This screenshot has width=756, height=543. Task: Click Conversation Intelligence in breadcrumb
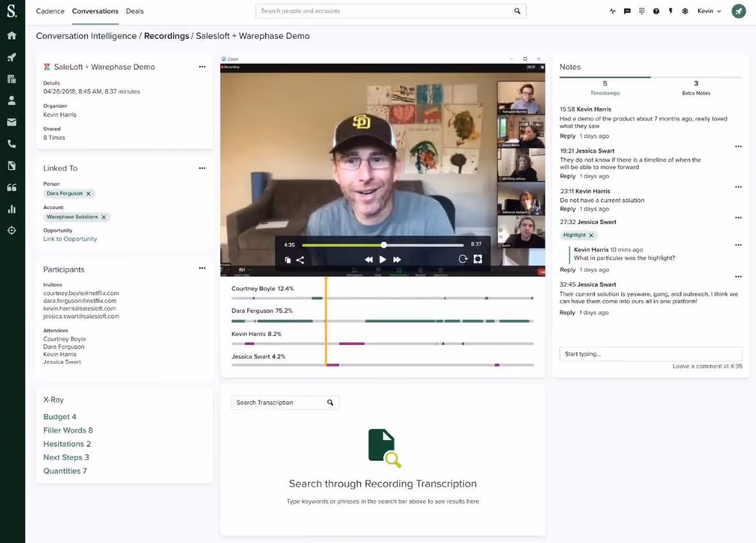(86, 36)
